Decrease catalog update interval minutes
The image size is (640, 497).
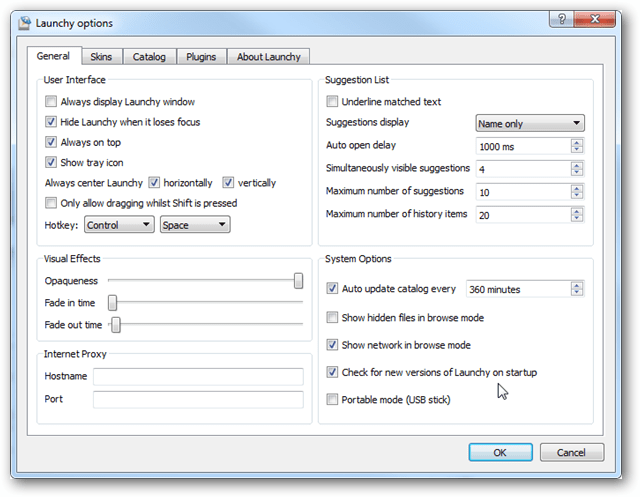[577, 293]
